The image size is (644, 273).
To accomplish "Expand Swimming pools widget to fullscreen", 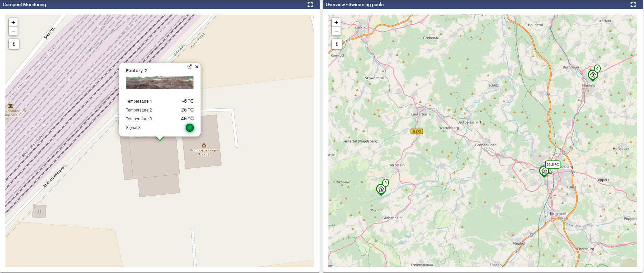I will point(633,4).
